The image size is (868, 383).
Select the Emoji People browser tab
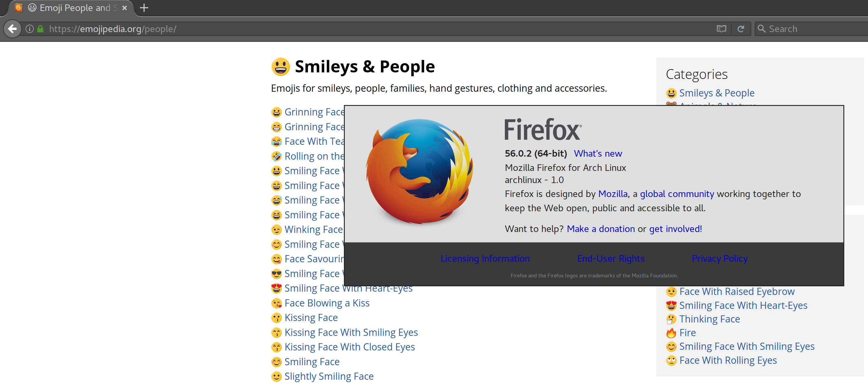(x=74, y=8)
